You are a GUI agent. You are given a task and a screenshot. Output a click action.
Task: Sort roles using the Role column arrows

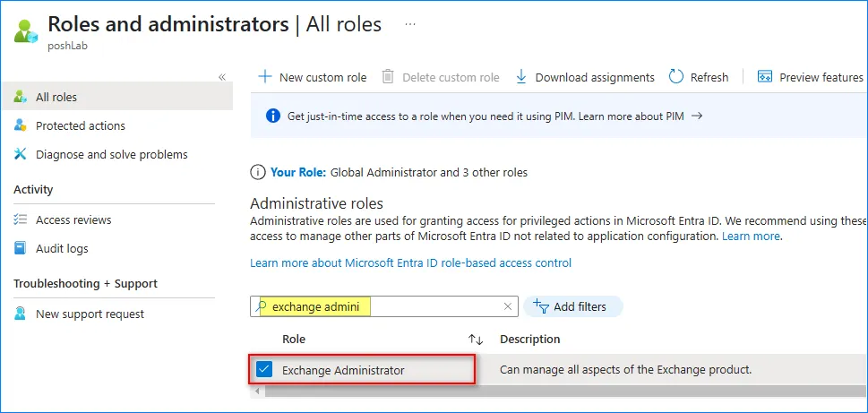(x=476, y=340)
